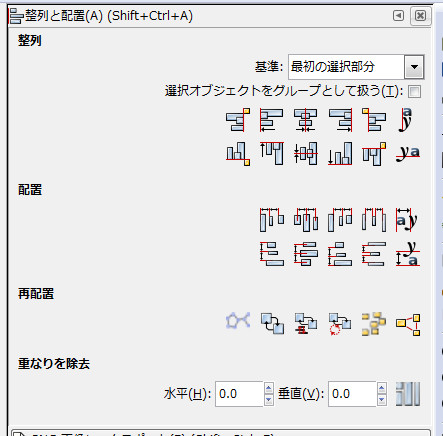Align bottom edges of objects
Image resolution: width=443 pixels, height=436 pixels.
tap(340, 154)
